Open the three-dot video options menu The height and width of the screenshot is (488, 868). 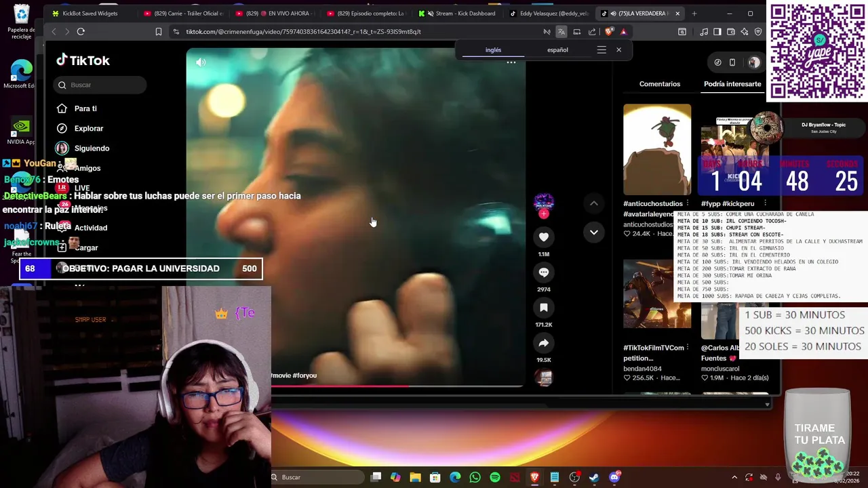click(x=511, y=62)
